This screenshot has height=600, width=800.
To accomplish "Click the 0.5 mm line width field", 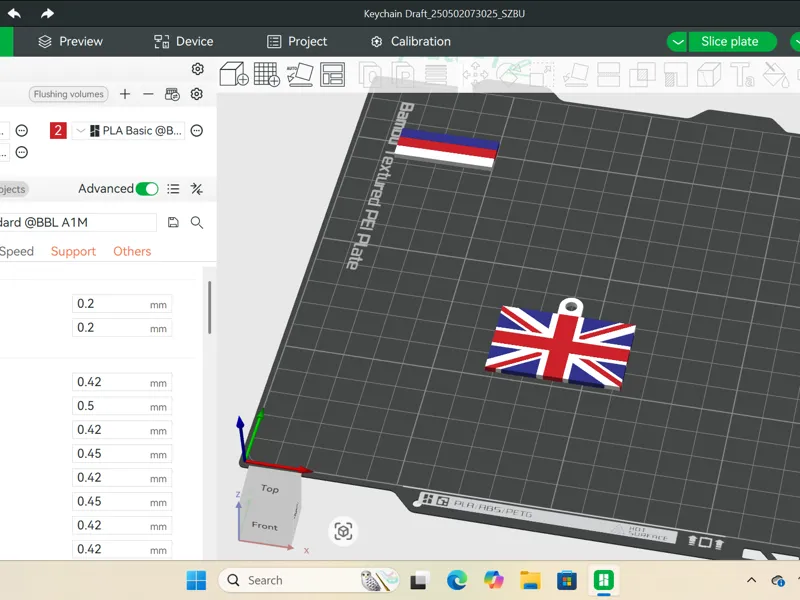I will pyautogui.click(x=122, y=406).
